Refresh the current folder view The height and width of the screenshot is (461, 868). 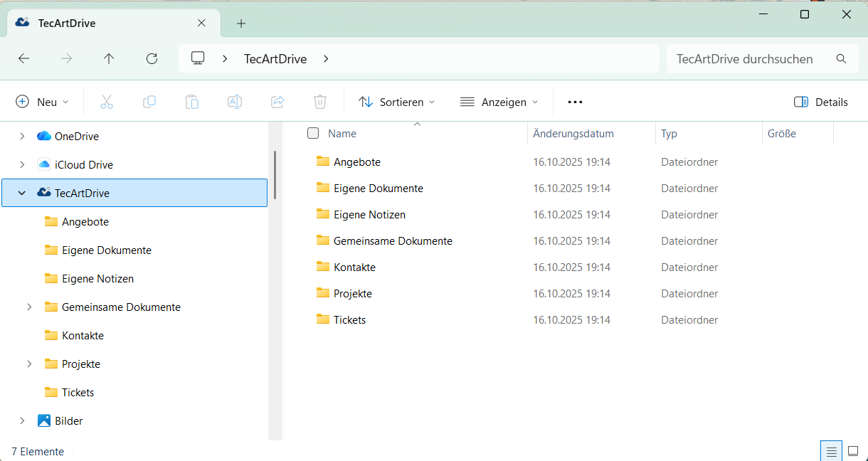point(152,59)
